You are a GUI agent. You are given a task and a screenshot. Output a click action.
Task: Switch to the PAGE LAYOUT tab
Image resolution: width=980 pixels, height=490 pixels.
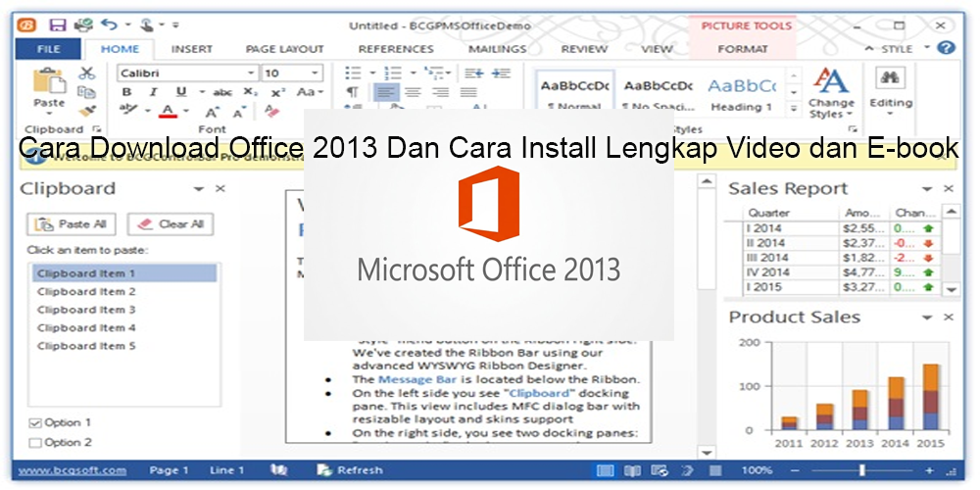[x=284, y=49]
